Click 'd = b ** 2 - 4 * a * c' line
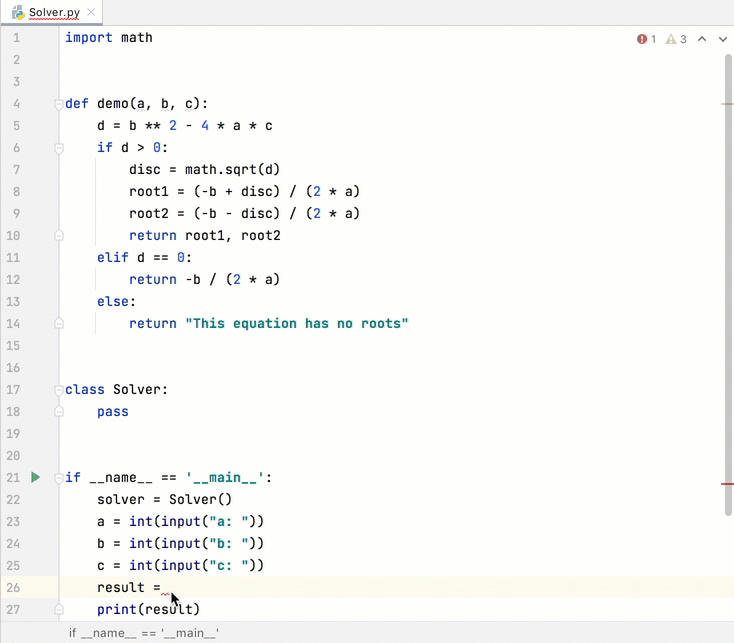The image size is (734, 643). (184, 125)
